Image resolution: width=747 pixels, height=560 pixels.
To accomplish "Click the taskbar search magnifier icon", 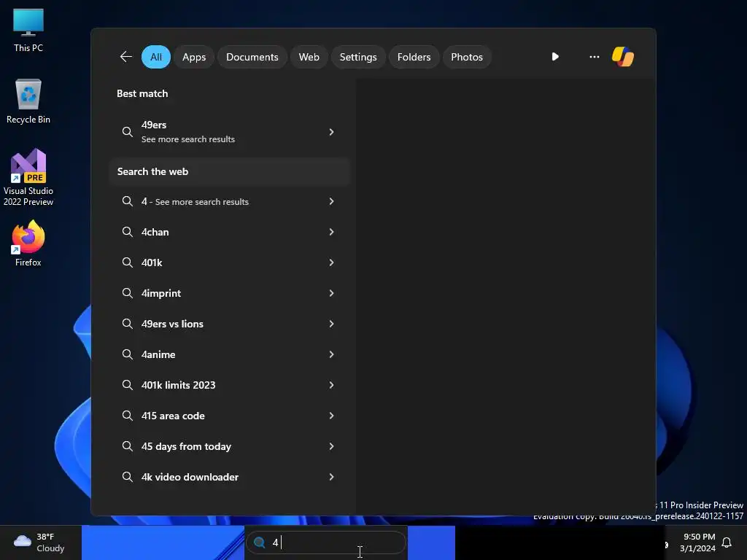I will pos(259,542).
